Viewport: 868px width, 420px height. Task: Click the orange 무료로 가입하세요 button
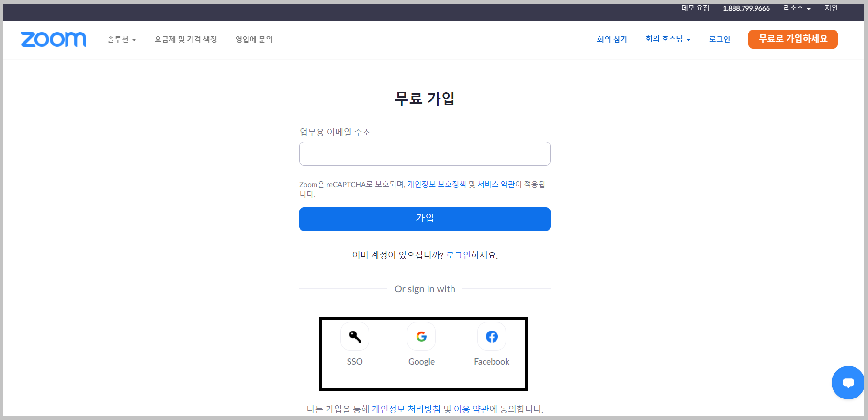point(793,39)
